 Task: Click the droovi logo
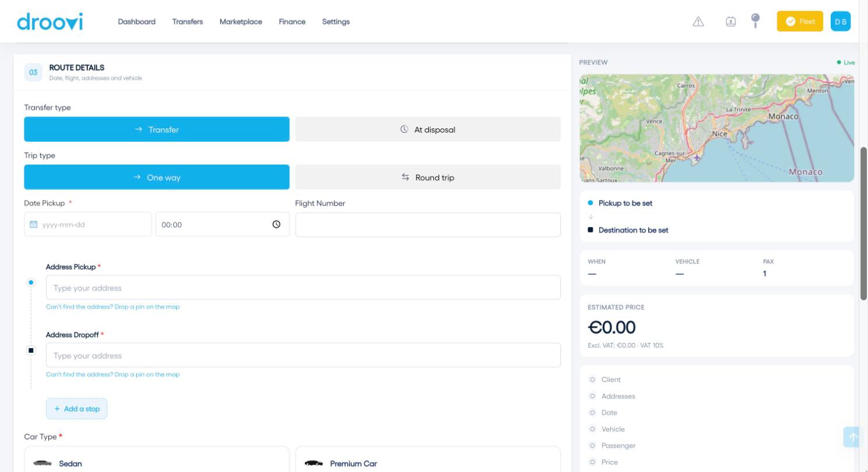pyautogui.click(x=50, y=22)
